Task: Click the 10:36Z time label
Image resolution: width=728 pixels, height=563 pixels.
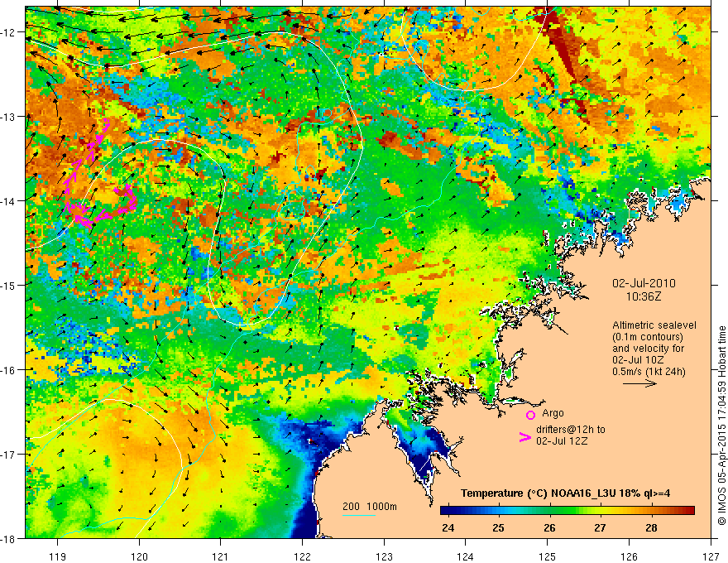Action: [x=643, y=296]
